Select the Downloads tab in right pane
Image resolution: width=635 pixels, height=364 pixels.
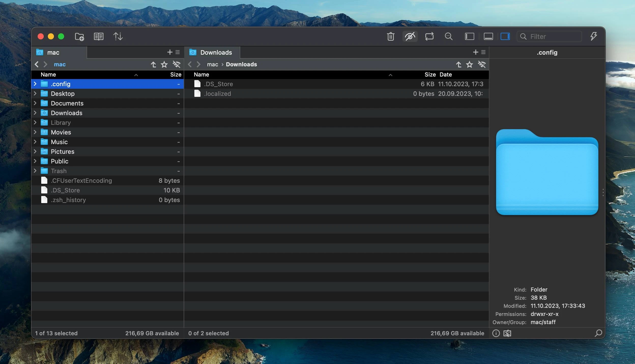pos(212,52)
